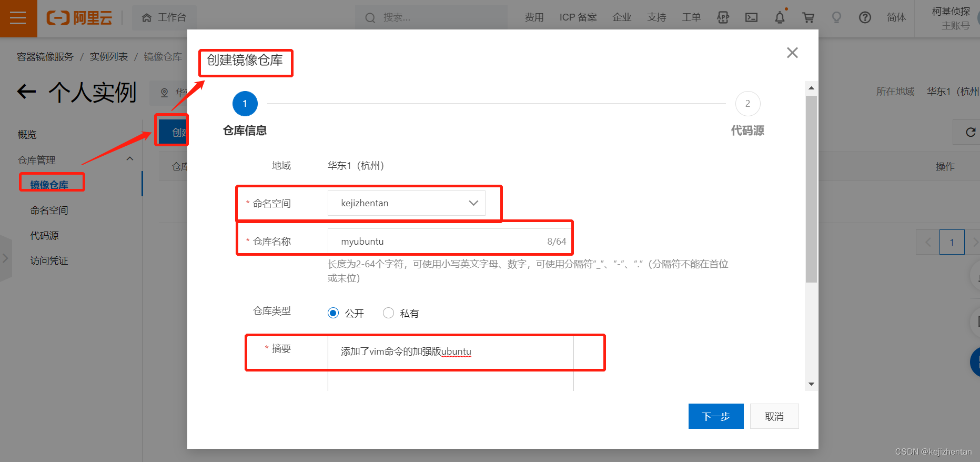Screen dimensions: 980x462
Task: Click the Alibaba Cloud logo
Action: pos(79,18)
